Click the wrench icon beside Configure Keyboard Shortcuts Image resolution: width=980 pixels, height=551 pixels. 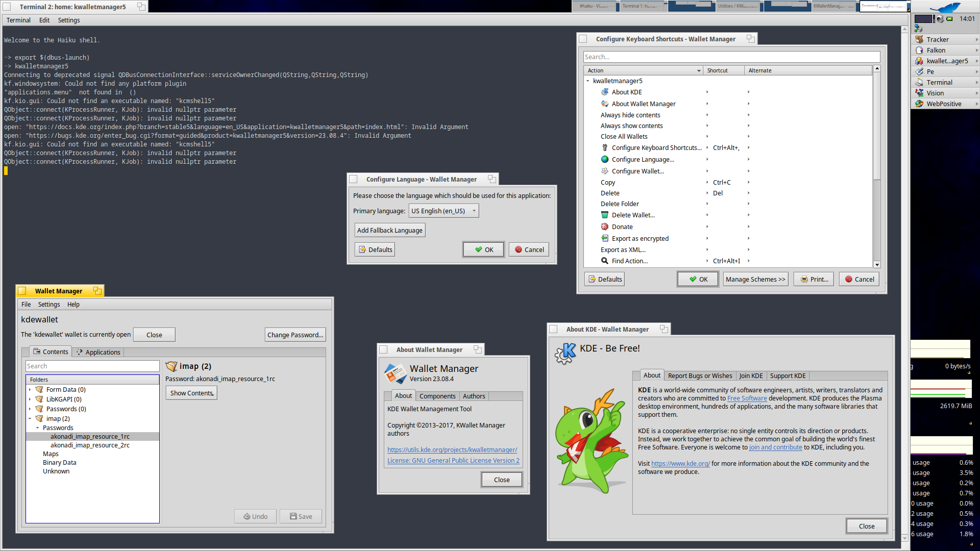click(605, 147)
